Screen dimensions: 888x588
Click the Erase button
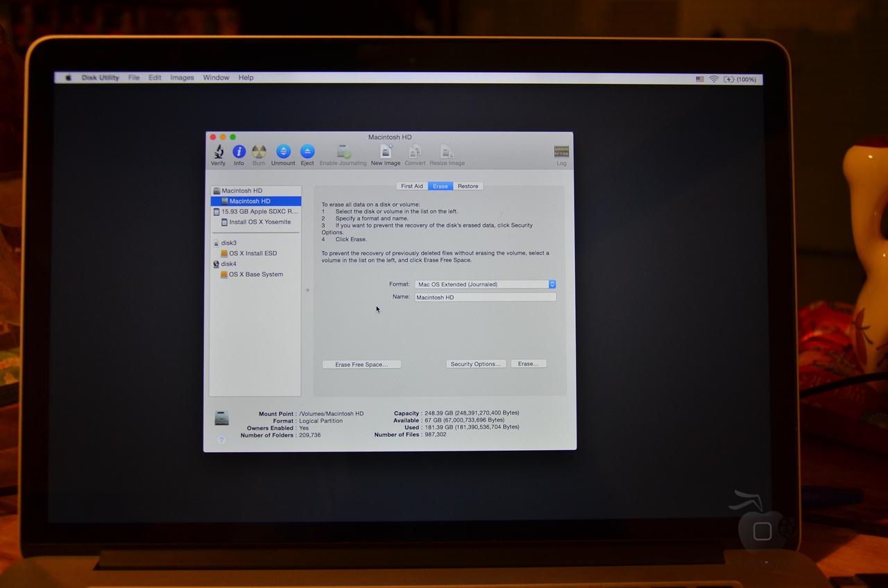click(529, 363)
